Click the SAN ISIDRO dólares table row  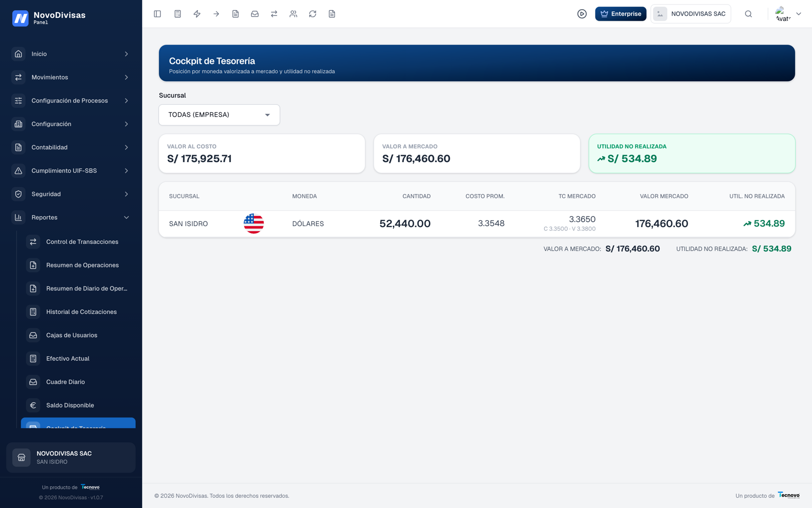click(x=477, y=224)
